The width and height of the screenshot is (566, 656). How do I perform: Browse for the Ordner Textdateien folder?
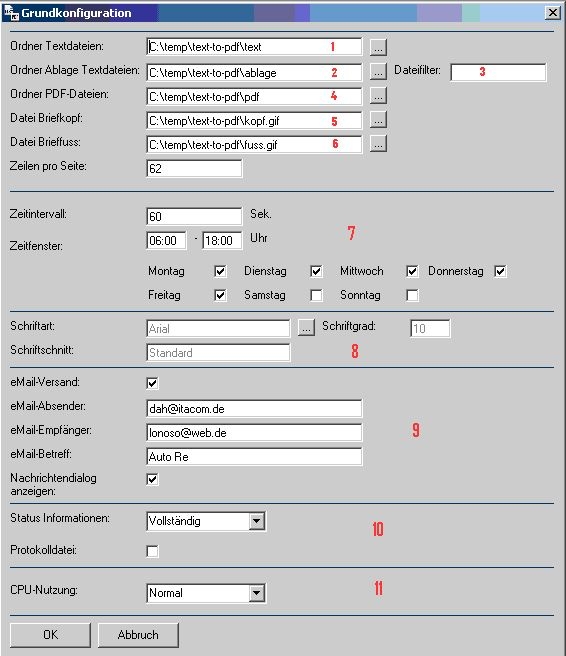coord(378,47)
